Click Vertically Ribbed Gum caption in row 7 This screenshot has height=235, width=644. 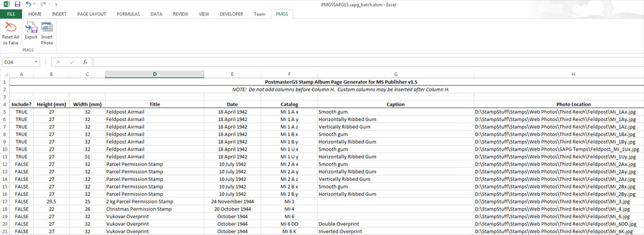click(x=396, y=127)
